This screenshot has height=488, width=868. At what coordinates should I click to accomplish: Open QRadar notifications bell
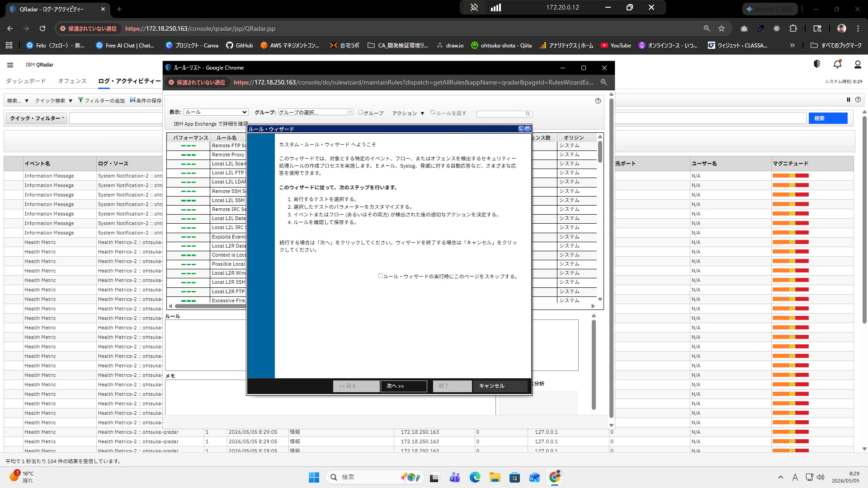tap(837, 64)
